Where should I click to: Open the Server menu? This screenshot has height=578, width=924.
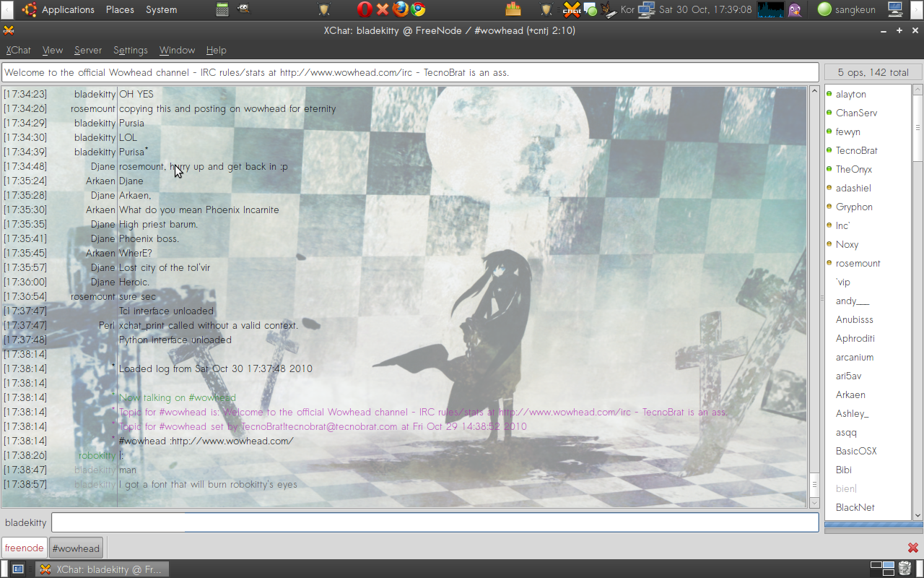(88, 50)
